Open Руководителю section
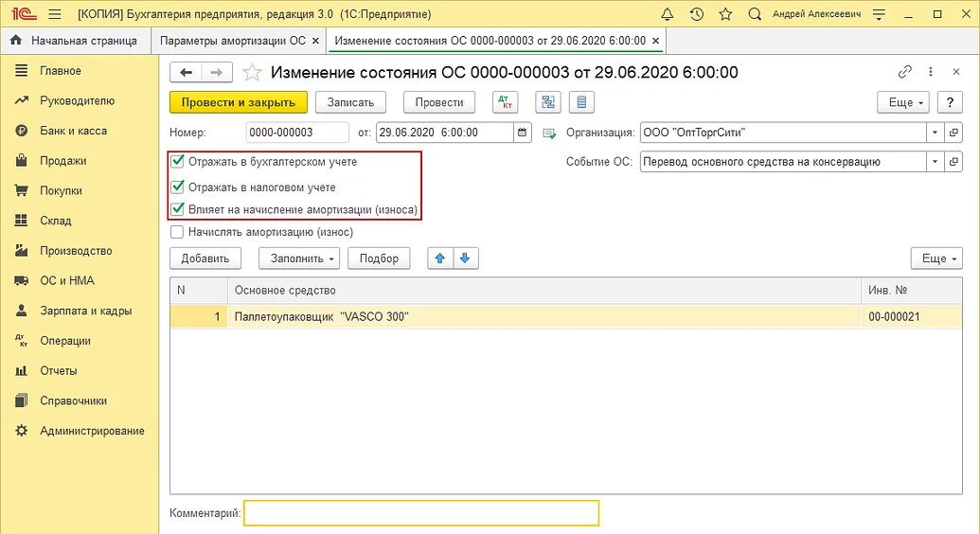Image resolution: width=980 pixels, height=534 pixels. click(x=77, y=100)
